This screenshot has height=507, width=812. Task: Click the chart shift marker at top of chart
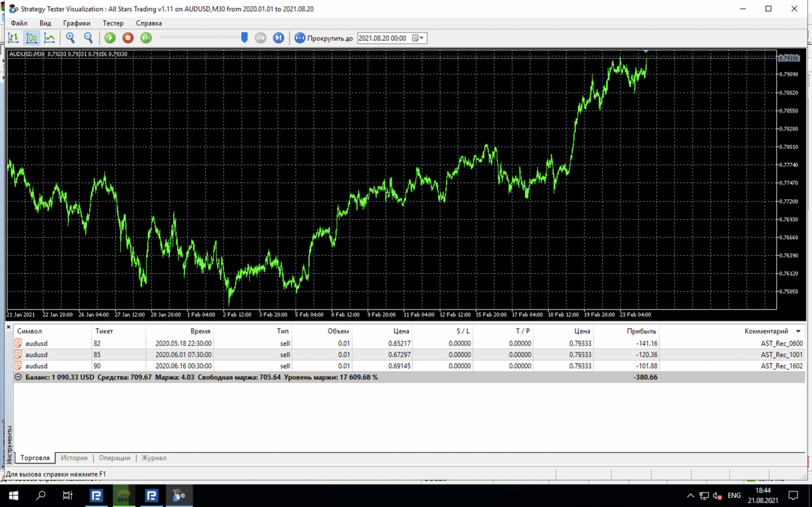tap(646, 52)
